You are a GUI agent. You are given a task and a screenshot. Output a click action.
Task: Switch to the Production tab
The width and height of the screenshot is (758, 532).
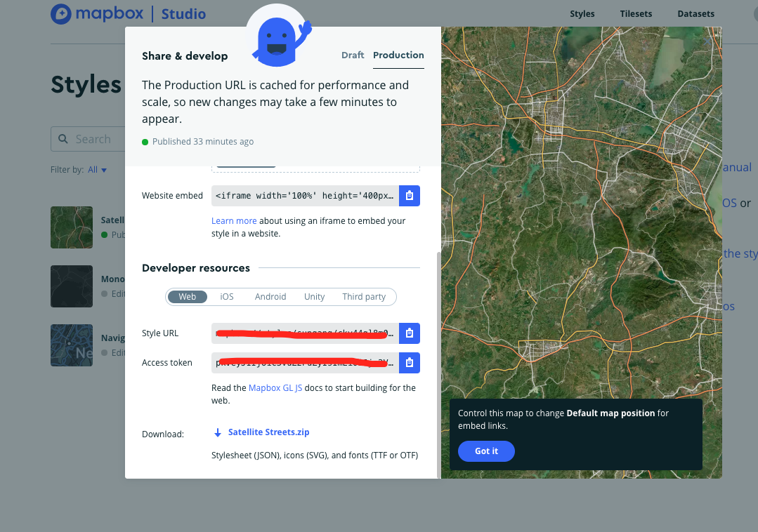pos(398,55)
